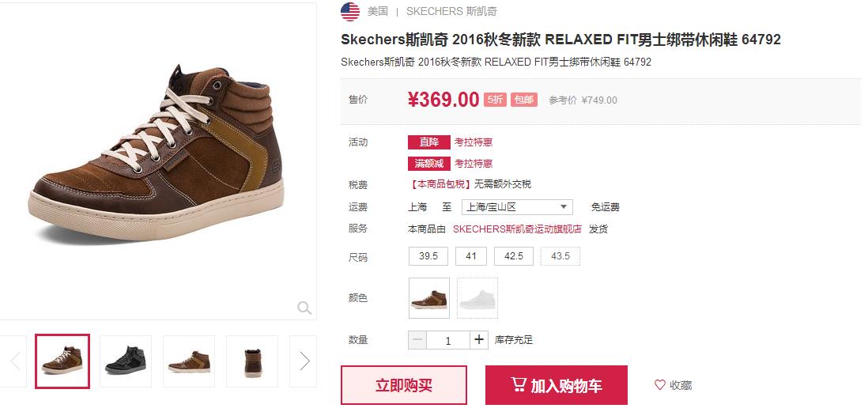The image size is (868, 412).
Task: Decrease quantity with the minus button
Action: click(x=418, y=340)
